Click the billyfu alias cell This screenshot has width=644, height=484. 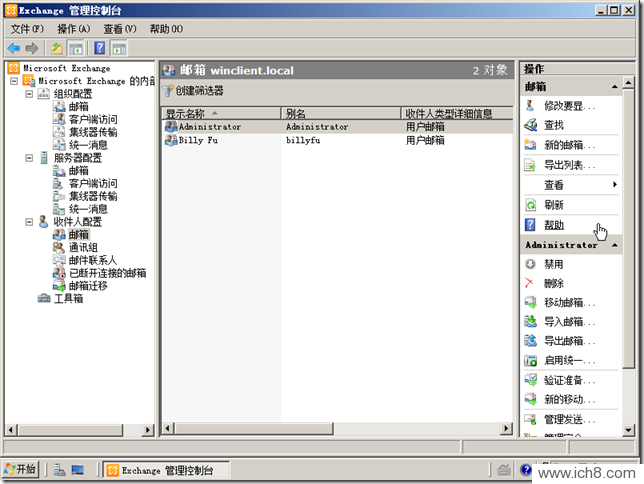coord(303,140)
